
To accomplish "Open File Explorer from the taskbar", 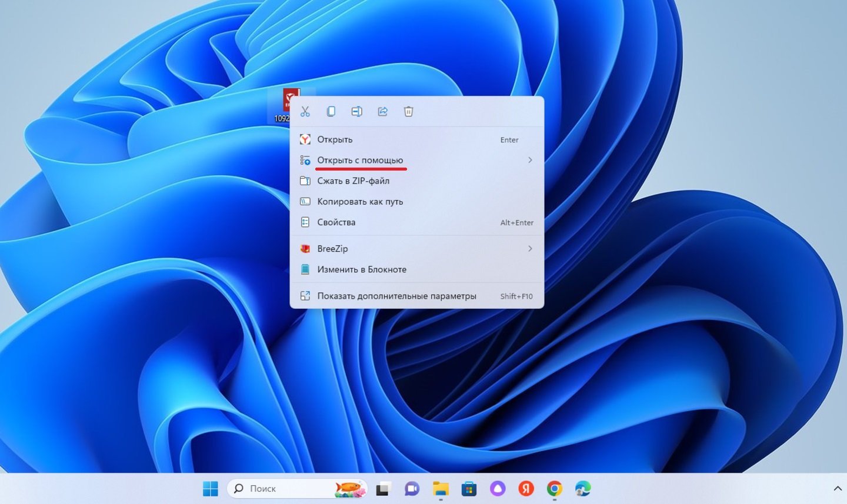I will [x=441, y=489].
